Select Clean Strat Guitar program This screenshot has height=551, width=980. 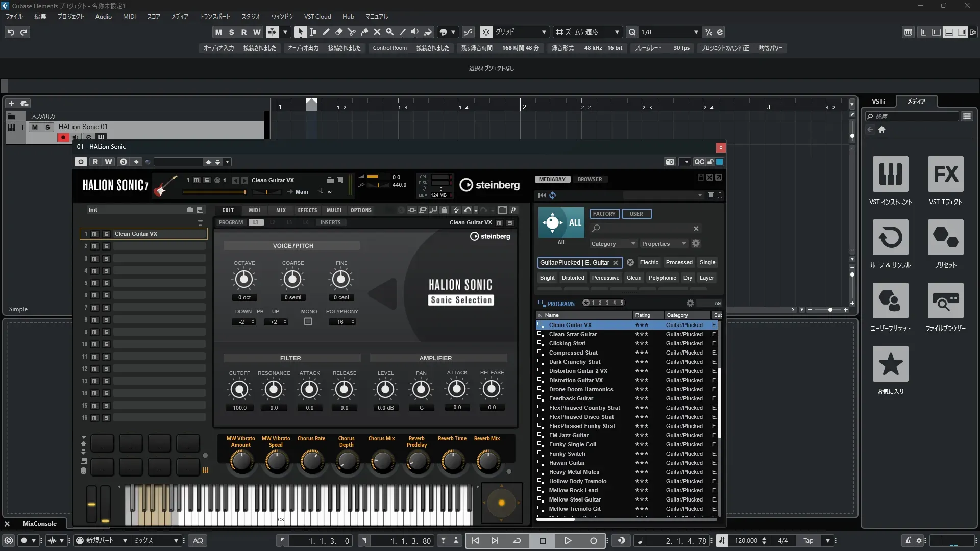pos(573,334)
